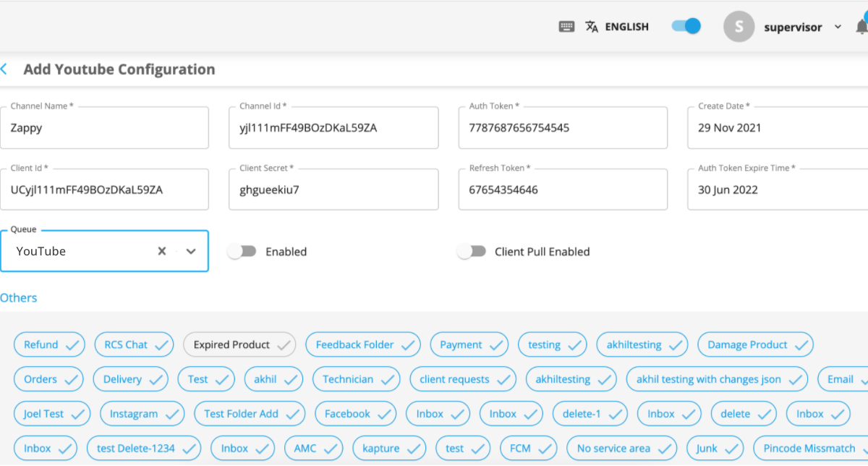Toggle the Delivery folder chip
868x466 pixels.
point(131,379)
